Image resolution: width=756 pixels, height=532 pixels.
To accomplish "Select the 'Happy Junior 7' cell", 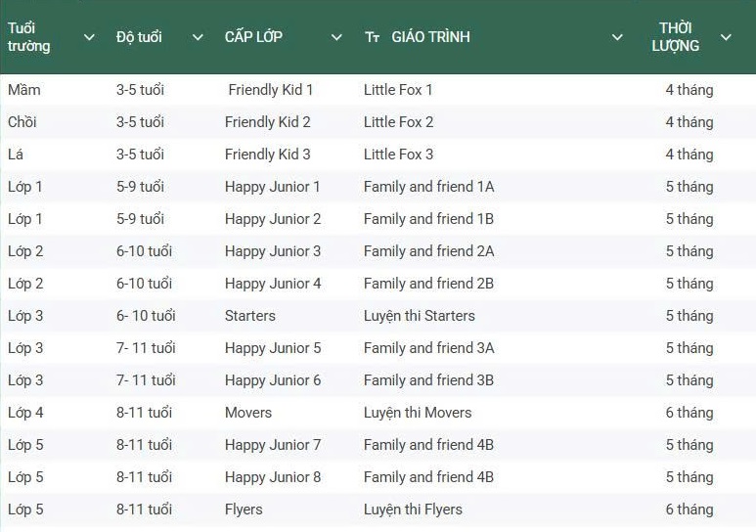I will pos(273,445).
